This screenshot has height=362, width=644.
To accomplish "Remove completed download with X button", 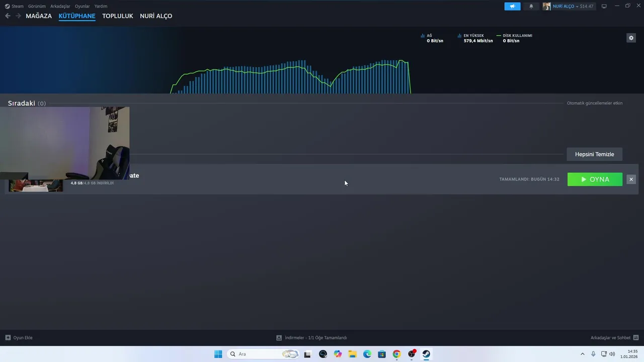I will click(x=631, y=179).
